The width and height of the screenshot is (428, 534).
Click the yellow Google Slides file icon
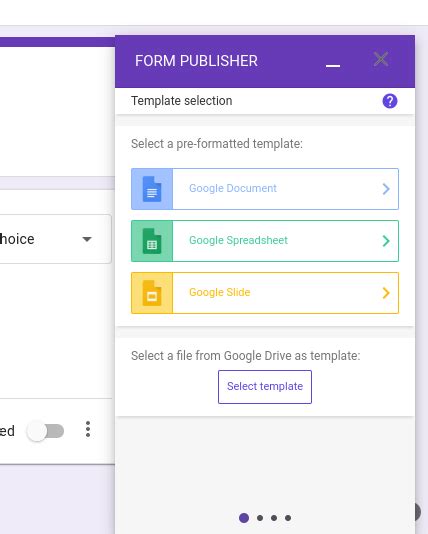(152, 293)
